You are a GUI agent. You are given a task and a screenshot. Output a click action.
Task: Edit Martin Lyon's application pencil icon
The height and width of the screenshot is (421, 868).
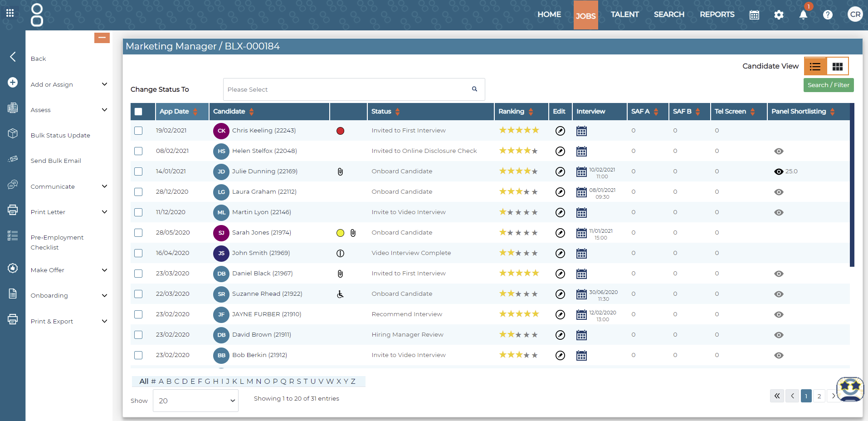coord(560,212)
